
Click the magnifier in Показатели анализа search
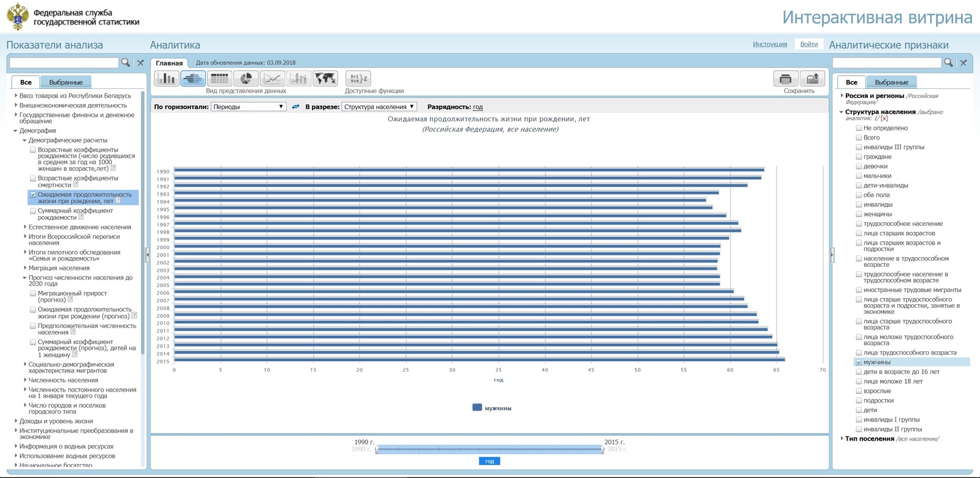click(x=126, y=62)
